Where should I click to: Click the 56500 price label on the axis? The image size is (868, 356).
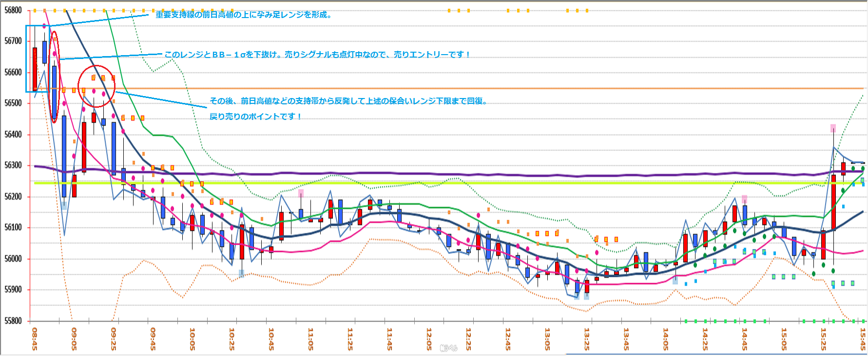coord(13,103)
